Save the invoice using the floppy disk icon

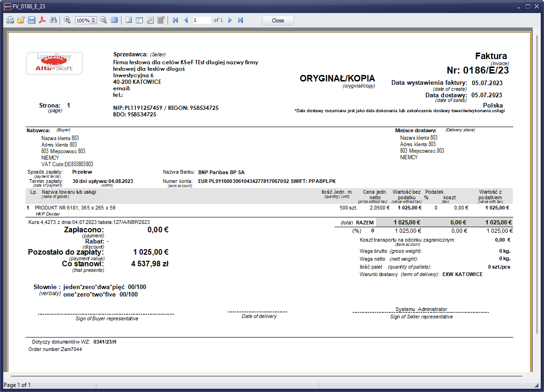(32, 20)
